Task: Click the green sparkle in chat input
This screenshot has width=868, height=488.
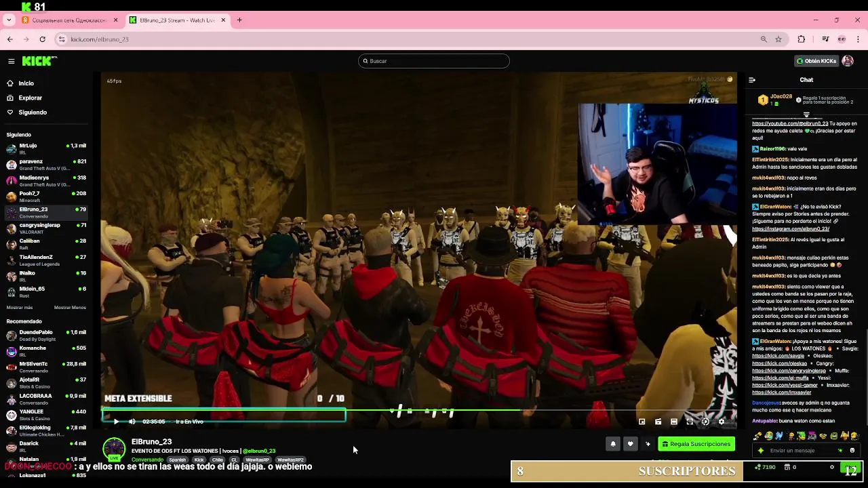Action: click(x=761, y=451)
